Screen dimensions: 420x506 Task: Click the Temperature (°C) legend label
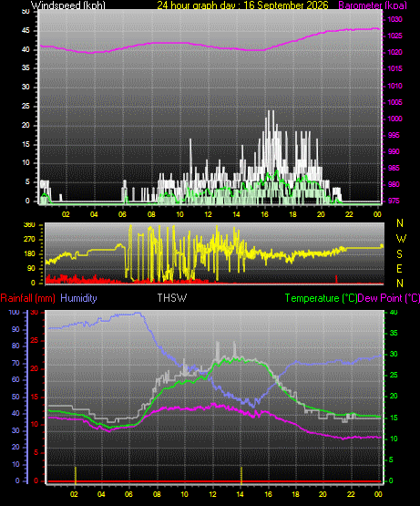coord(321,298)
